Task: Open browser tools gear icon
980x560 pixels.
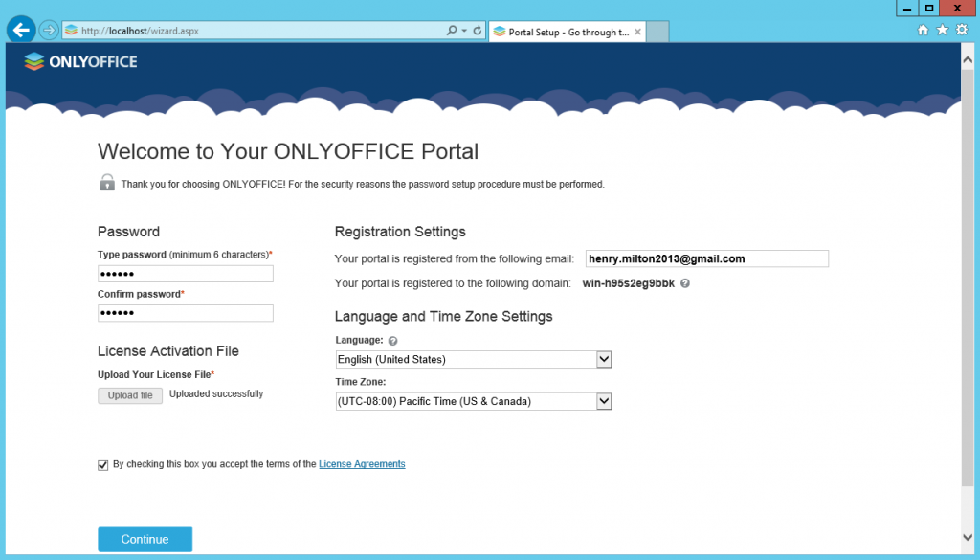Action: (x=962, y=30)
